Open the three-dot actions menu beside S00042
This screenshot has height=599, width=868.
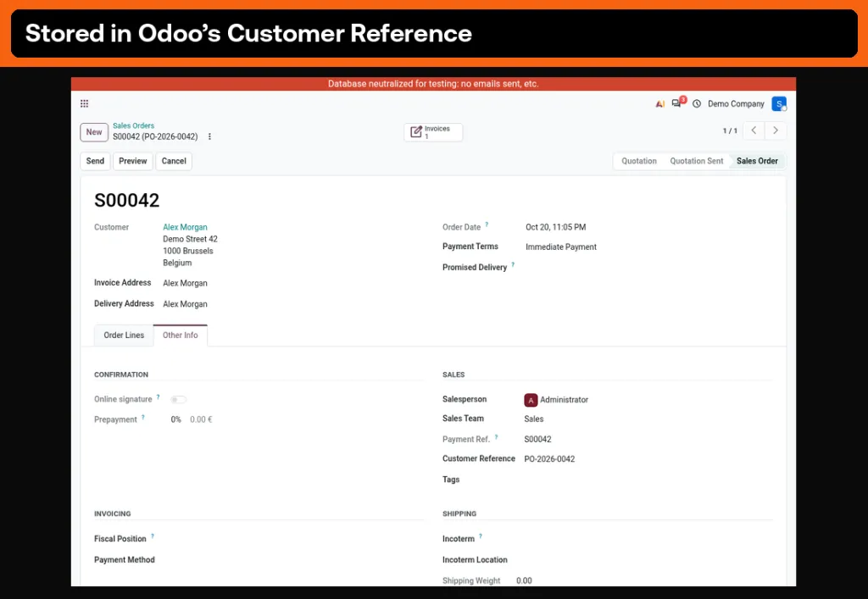[x=210, y=136]
